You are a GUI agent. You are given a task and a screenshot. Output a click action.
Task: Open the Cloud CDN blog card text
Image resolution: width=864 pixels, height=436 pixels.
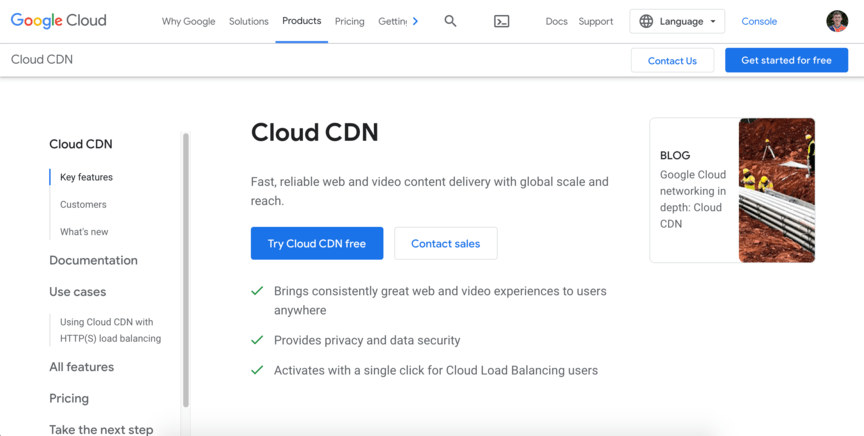[x=693, y=199]
